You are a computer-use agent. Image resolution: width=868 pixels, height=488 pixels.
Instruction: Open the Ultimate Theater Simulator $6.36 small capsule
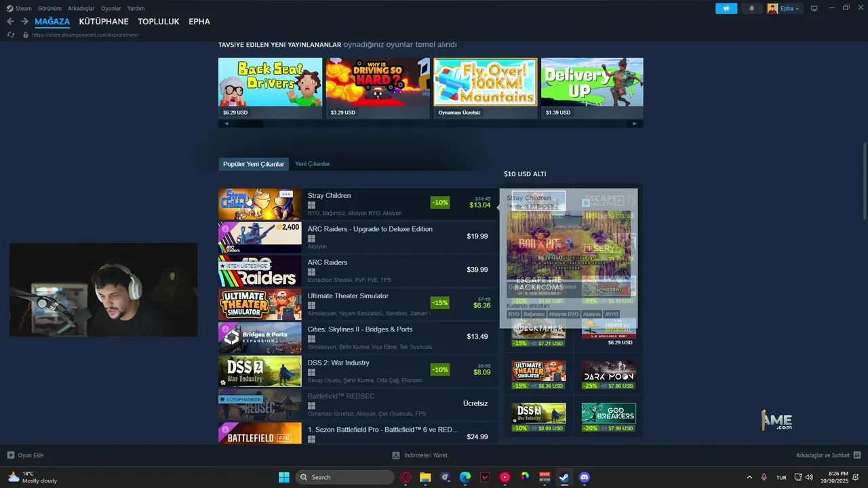click(538, 375)
